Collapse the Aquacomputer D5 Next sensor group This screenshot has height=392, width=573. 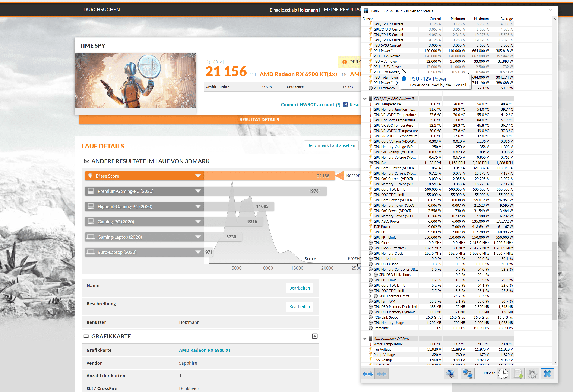(365, 339)
